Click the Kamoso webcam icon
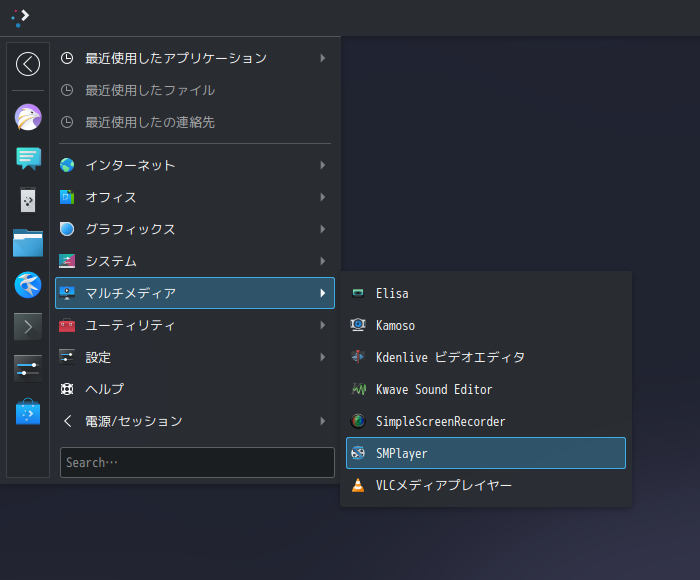The height and width of the screenshot is (580, 700). click(x=358, y=325)
